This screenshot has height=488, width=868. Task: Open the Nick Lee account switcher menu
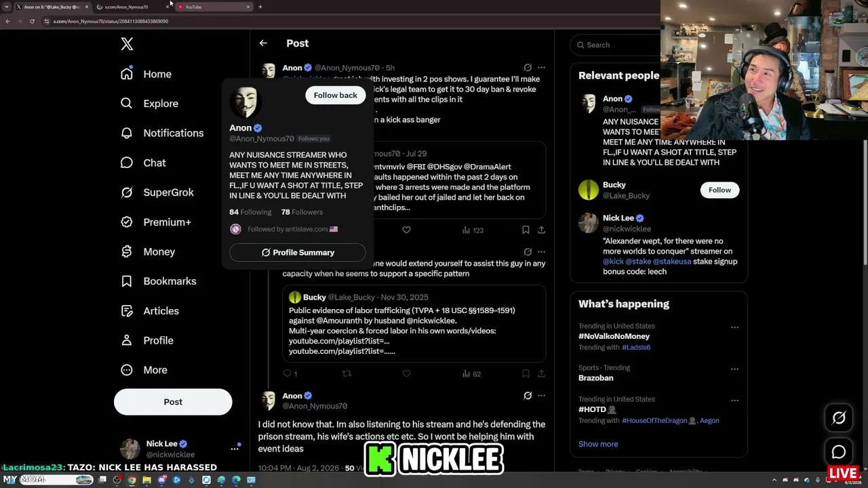coord(235,448)
